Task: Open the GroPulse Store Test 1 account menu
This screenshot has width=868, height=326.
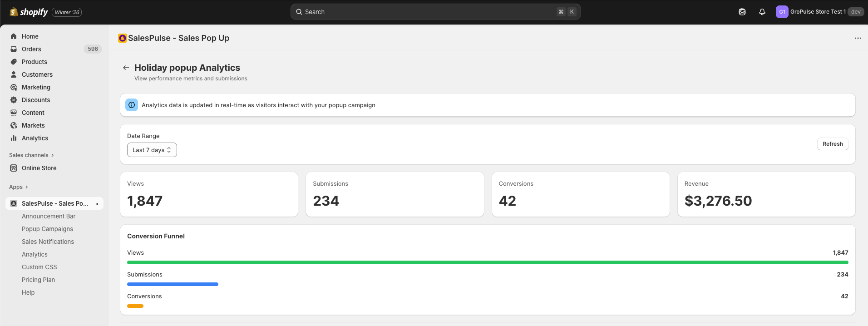Action: click(x=820, y=12)
